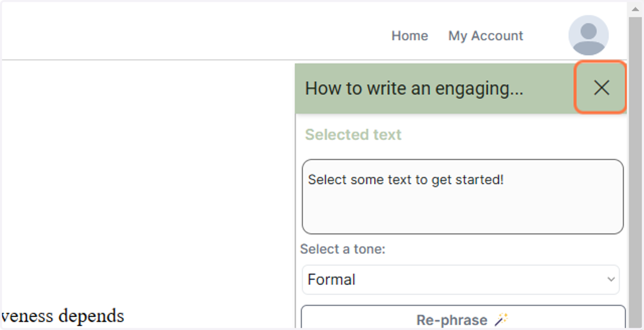
Task: Go to the Home page
Action: 409,36
